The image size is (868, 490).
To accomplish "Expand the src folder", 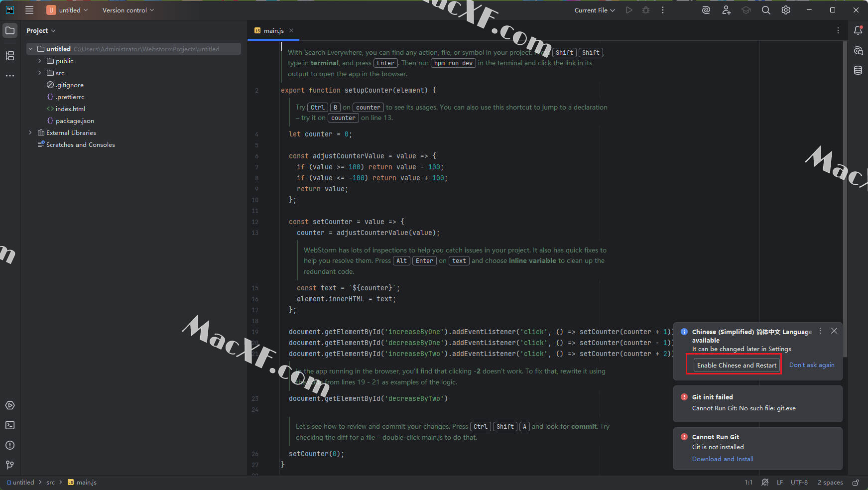I will coord(39,73).
